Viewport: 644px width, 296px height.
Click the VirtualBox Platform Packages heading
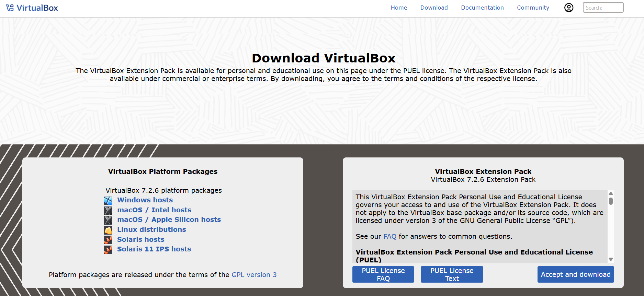coord(163,171)
